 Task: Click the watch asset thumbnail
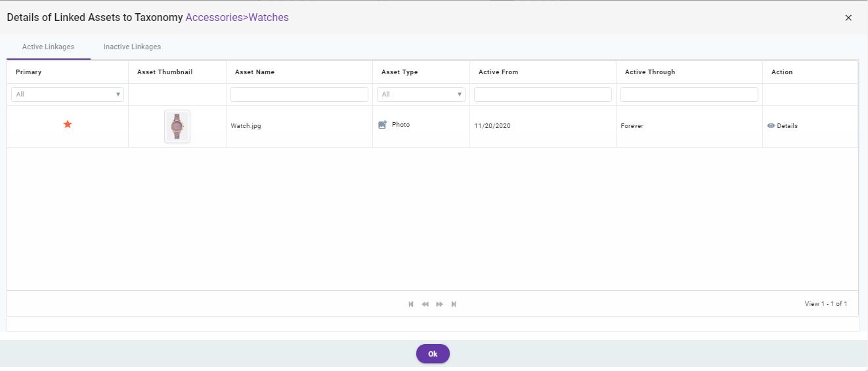coord(177,126)
